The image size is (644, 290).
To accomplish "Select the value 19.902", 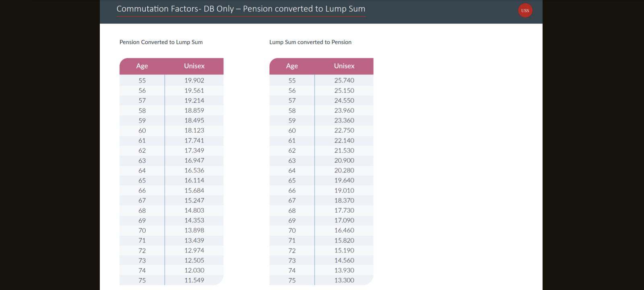I will (x=194, y=81).
